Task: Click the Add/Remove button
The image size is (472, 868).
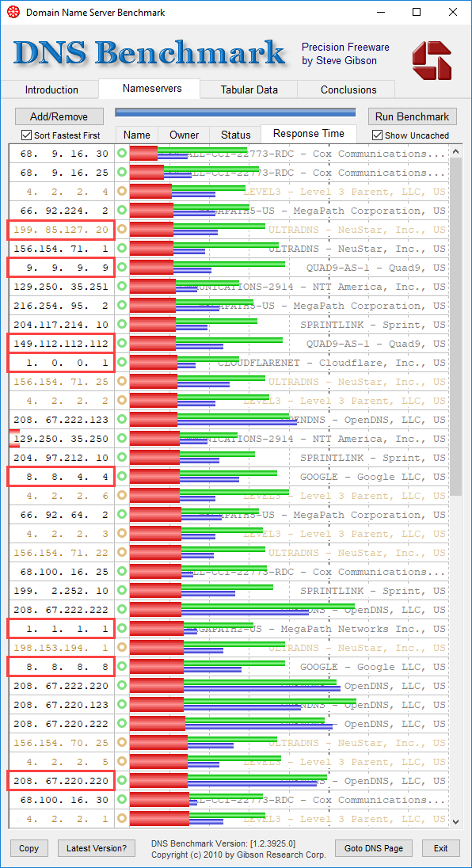Action: click(x=59, y=116)
